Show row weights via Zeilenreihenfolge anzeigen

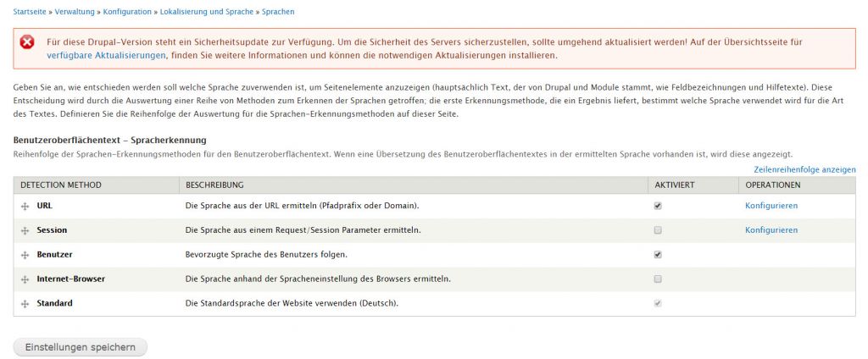tap(804, 169)
